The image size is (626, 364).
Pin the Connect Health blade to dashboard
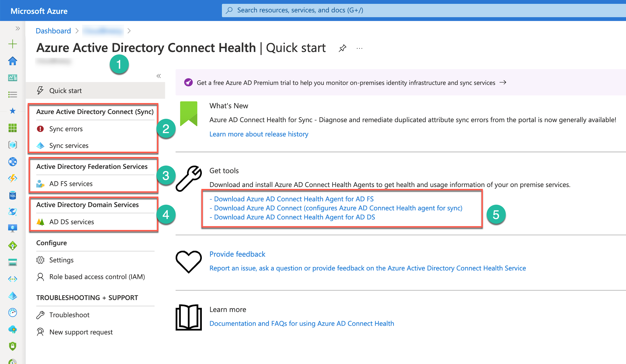(x=342, y=48)
